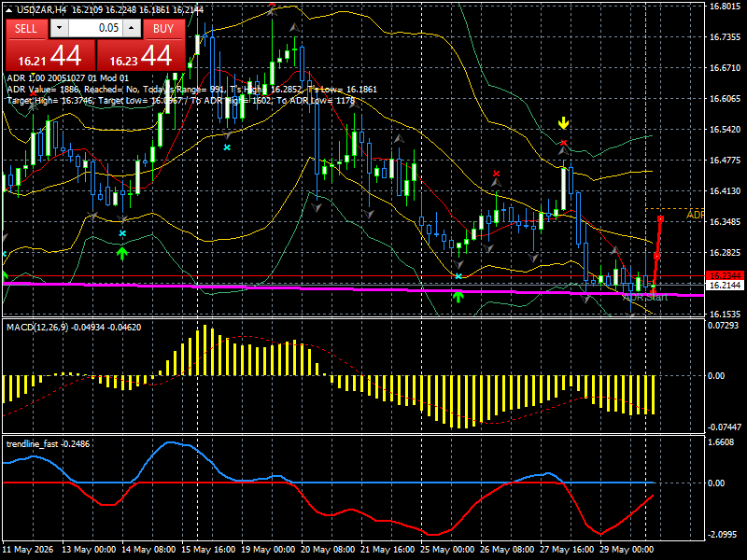Click the '29 May 00:00' time axis label
Viewport: 747px width, 560px height.
[x=627, y=550]
